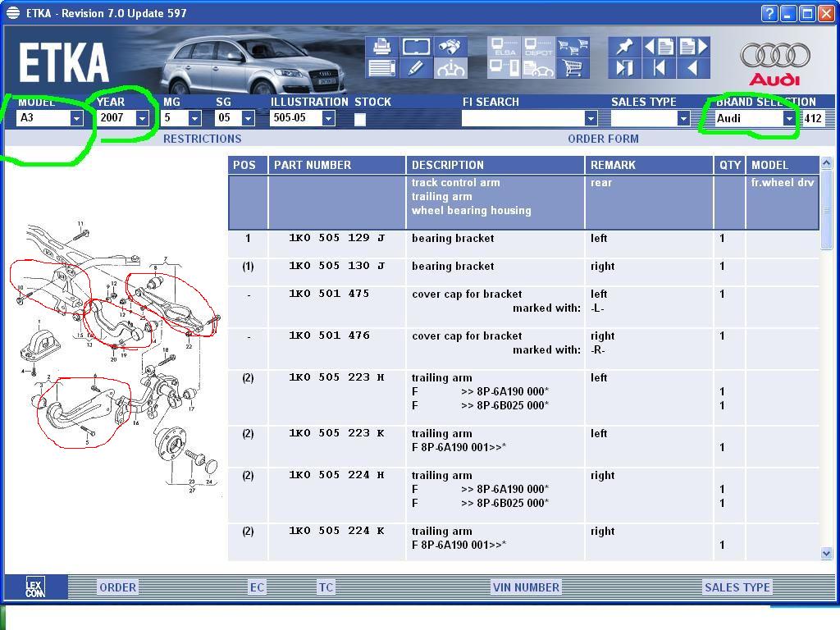Screen dimensions: 840x630
Task: Open vehicle info with the car 'i' icon
Action: pos(450,69)
